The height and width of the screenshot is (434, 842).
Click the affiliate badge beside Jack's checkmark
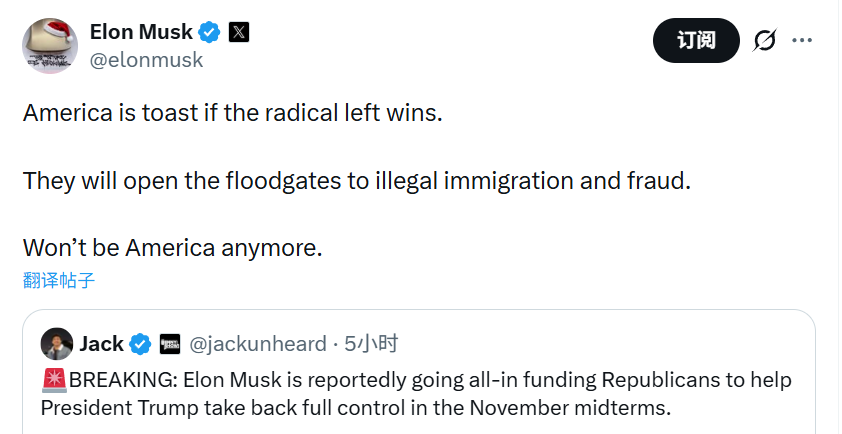170,344
